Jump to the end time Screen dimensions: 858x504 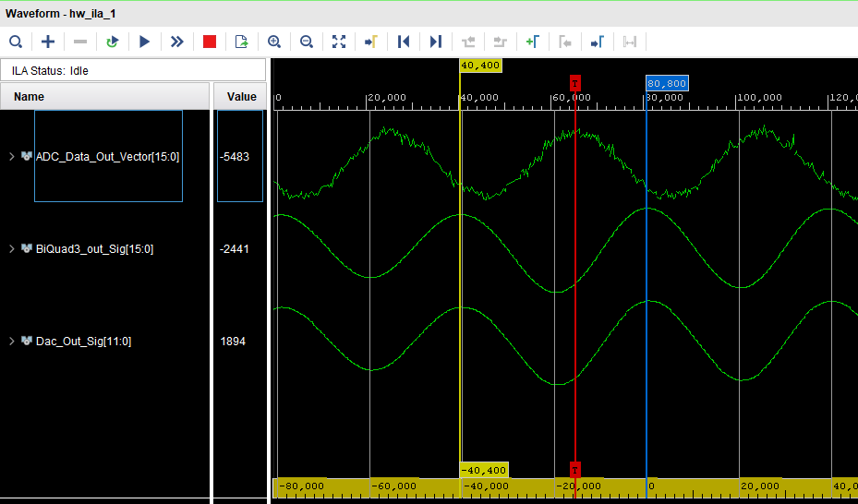click(x=435, y=42)
